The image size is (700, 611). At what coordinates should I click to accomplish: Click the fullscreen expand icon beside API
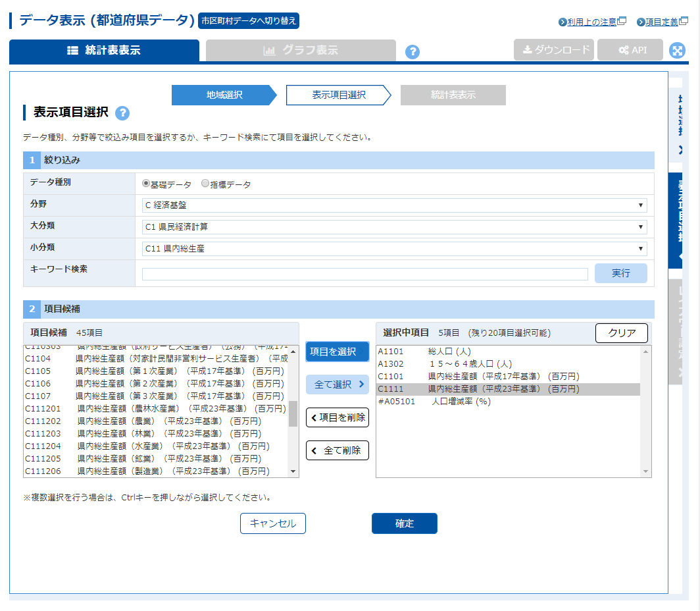tap(677, 51)
